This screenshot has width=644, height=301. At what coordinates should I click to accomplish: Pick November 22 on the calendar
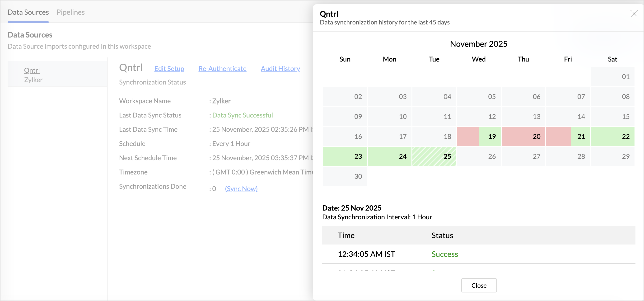(612, 136)
